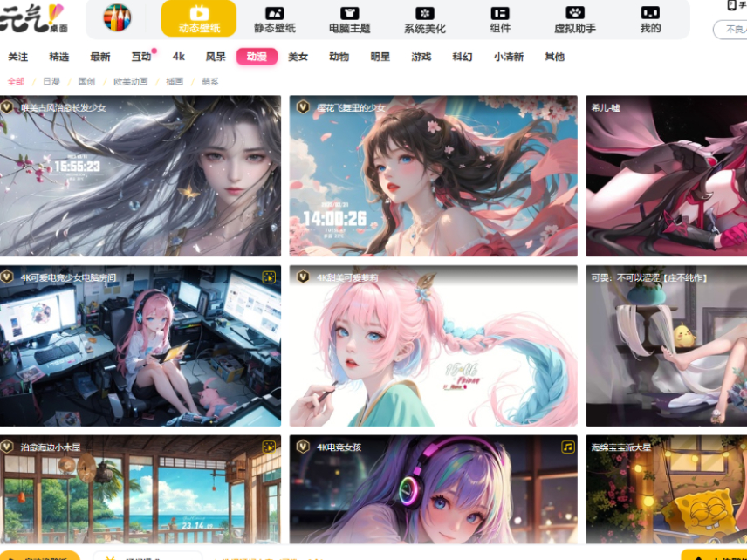Click VIP badge on 唯美古风治愈长发少女

click(x=7, y=107)
